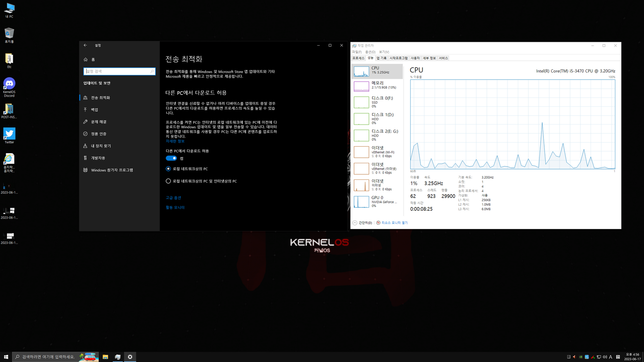The image size is (644, 362).
Task: Open 옵션(O) menu in Task Manager
Action: tap(370, 52)
